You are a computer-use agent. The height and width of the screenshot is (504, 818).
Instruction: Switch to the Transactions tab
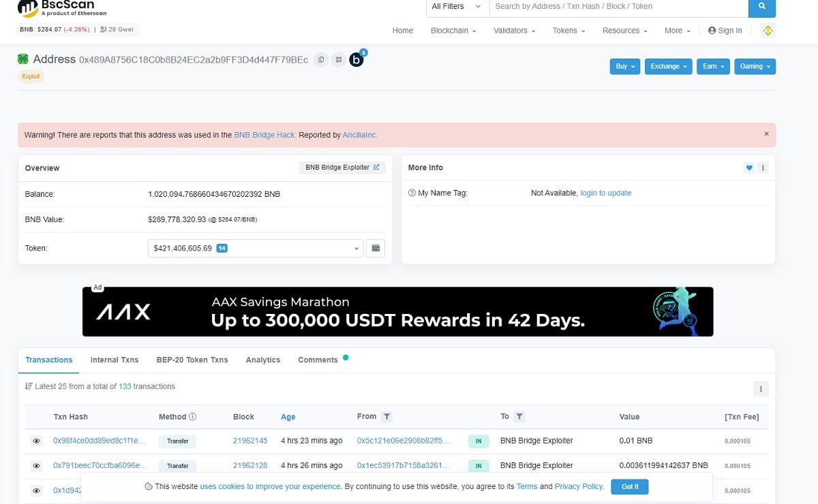[49, 360]
